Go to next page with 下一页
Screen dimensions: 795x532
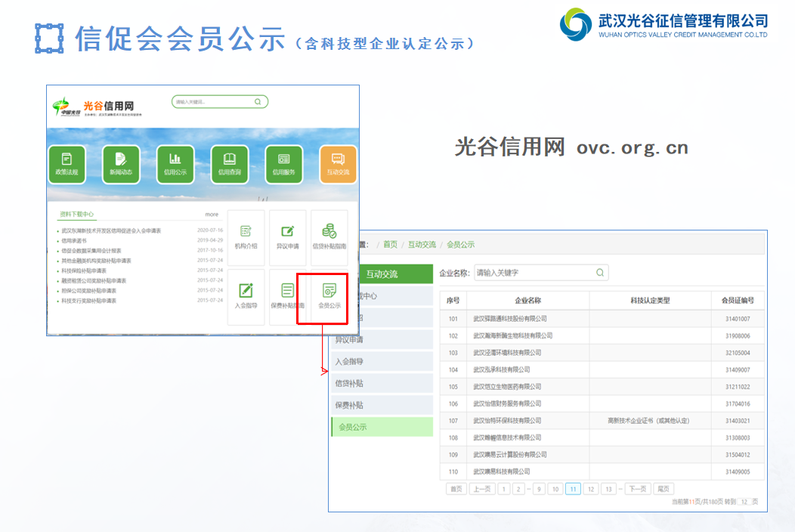pos(638,489)
